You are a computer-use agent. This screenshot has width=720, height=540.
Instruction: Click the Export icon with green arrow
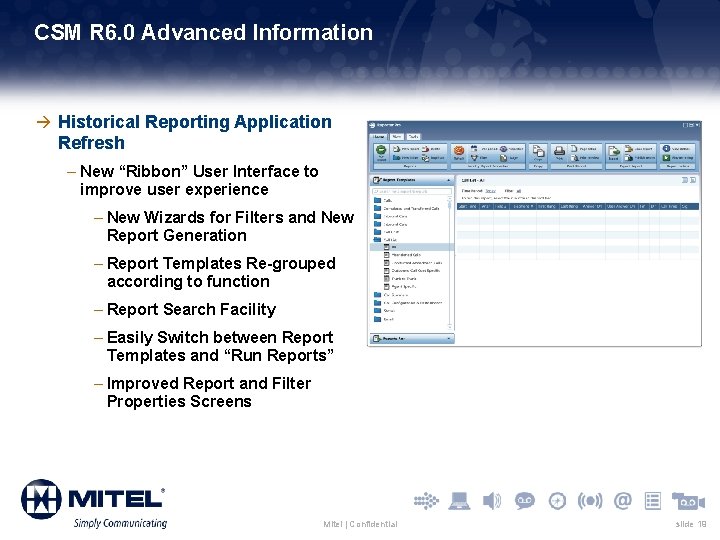pyautogui.click(x=614, y=151)
